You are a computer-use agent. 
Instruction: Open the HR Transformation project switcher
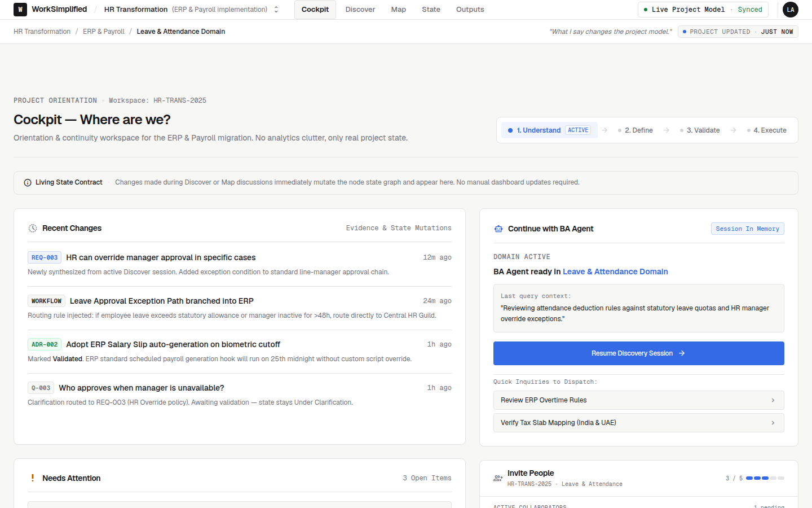pos(192,10)
